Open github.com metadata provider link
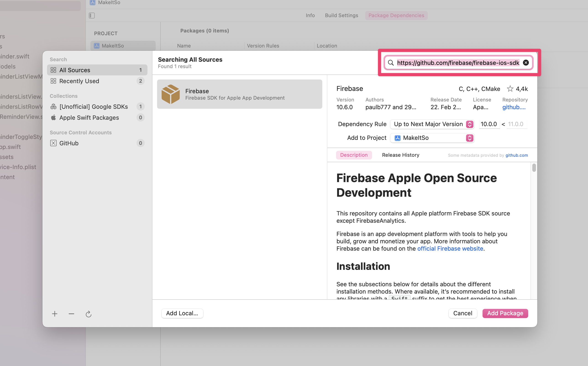 coord(517,155)
